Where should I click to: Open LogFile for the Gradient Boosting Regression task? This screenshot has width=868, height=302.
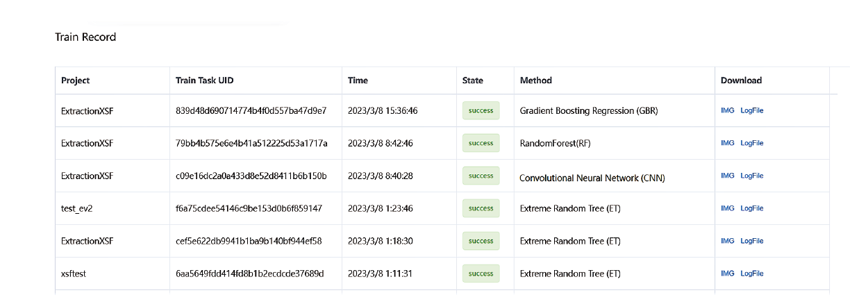click(x=752, y=110)
